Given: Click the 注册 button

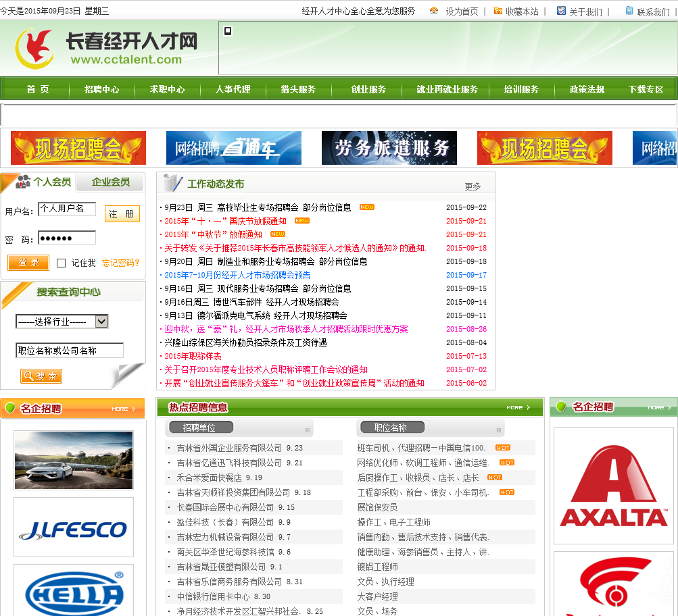Looking at the screenshot, I should click(122, 214).
